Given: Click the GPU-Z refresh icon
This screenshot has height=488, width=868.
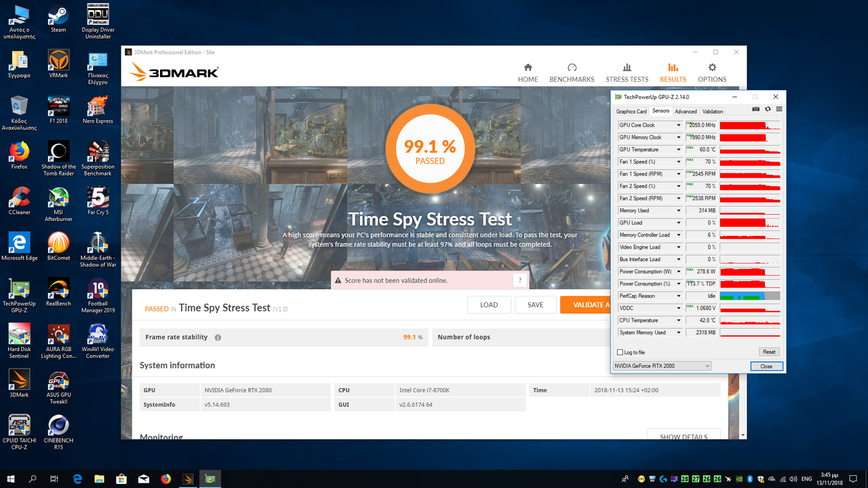Looking at the screenshot, I should (768, 109).
